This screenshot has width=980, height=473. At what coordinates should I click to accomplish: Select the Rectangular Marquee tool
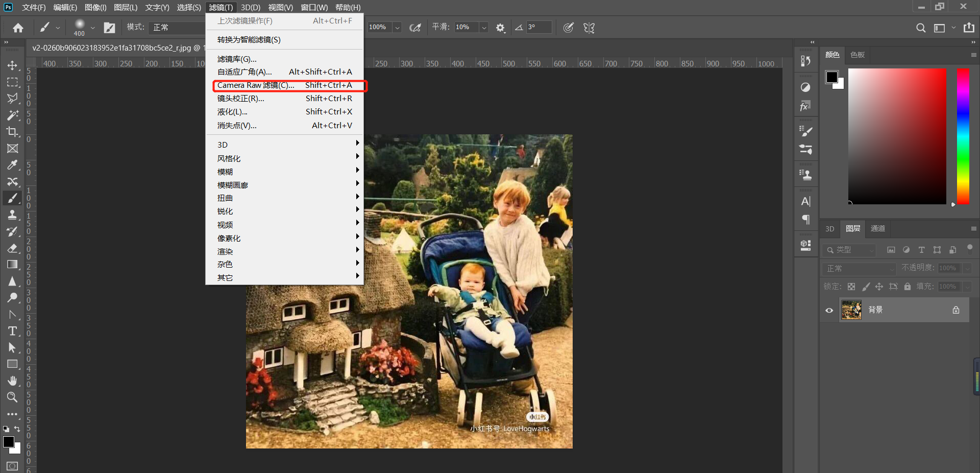[x=12, y=82]
